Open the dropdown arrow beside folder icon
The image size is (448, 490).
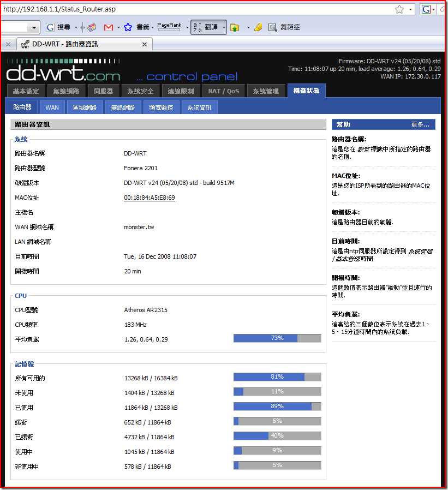(x=248, y=27)
